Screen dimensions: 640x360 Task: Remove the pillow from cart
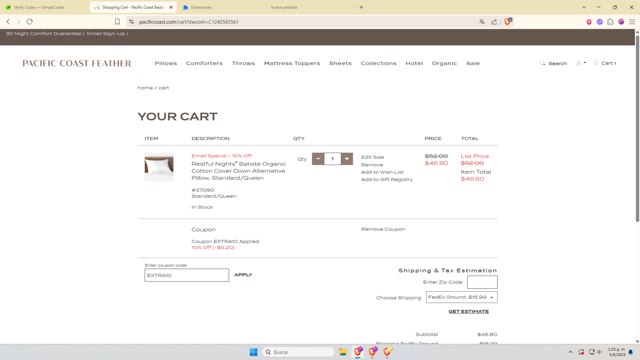pyautogui.click(x=372, y=165)
